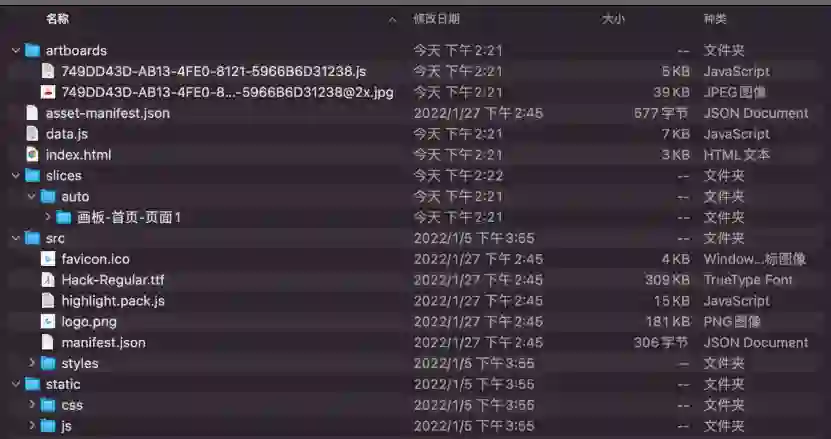Viewport: 831px width, 439px height.
Task: Collapse the artboards folder
Action: [16, 50]
